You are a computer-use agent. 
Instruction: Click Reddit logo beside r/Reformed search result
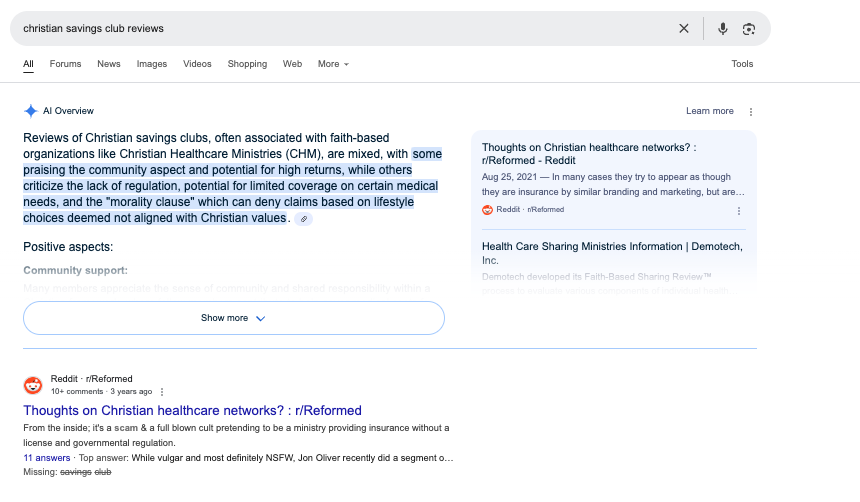[x=33, y=385]
